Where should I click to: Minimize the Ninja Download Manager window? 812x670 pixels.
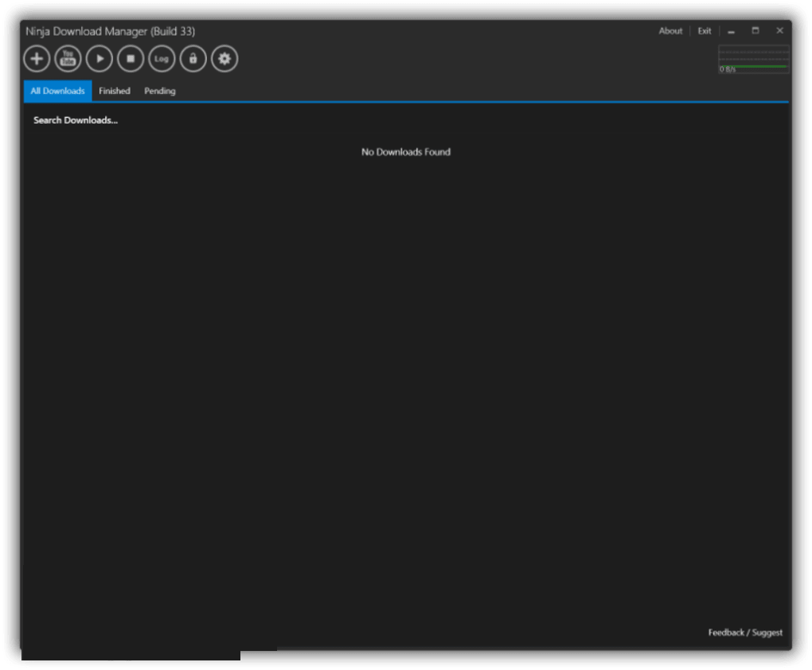point(732,31)
